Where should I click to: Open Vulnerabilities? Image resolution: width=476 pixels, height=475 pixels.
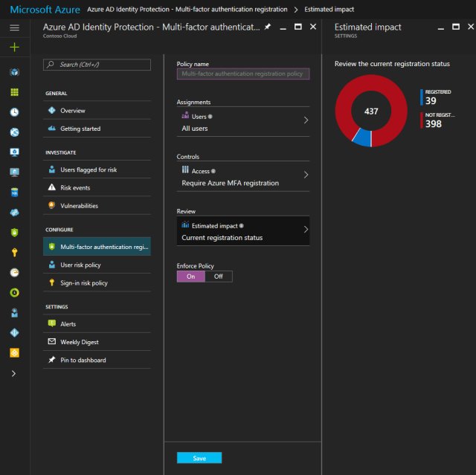tap(97, 205)
